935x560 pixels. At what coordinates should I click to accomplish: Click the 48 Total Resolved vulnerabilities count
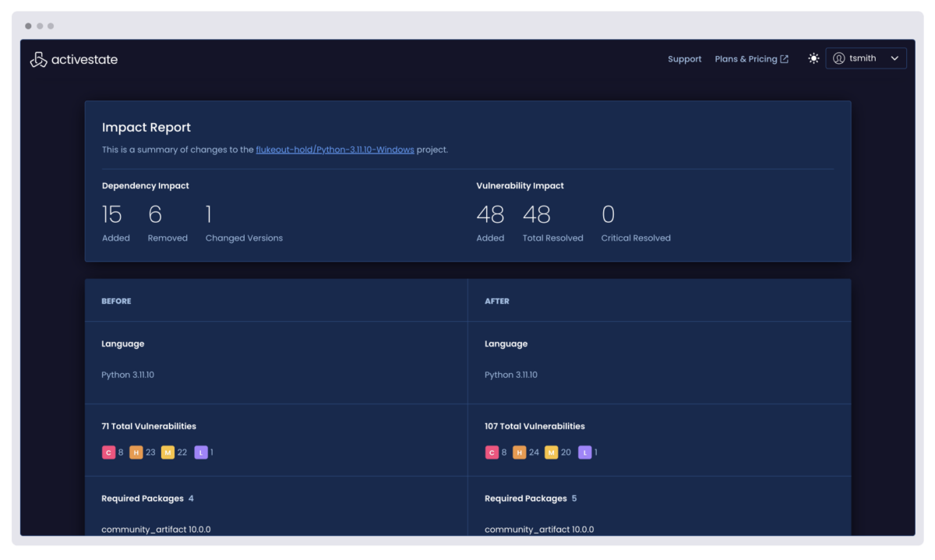[x=537, y=215]
